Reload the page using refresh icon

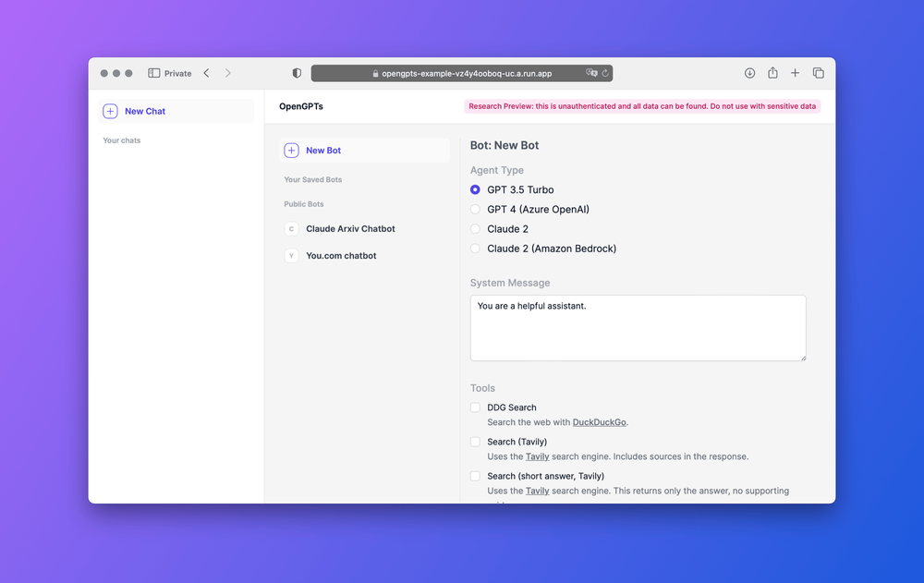click(x=605, y=73)
